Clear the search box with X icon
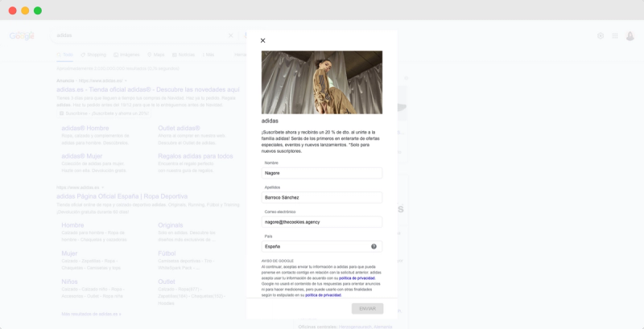The image size is (644, 329). click(x=231, y=35)
